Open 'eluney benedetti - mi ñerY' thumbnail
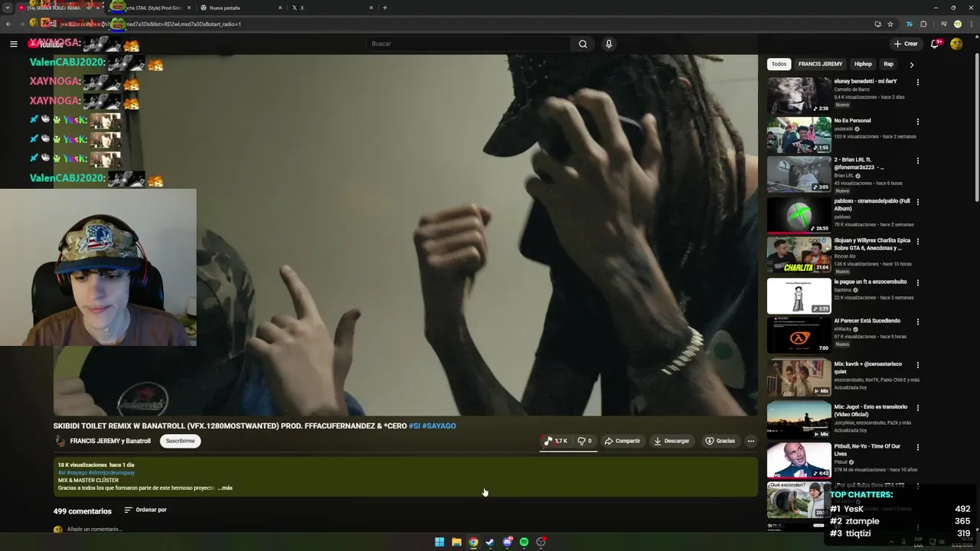980x551 pixels. pos(799,95)
